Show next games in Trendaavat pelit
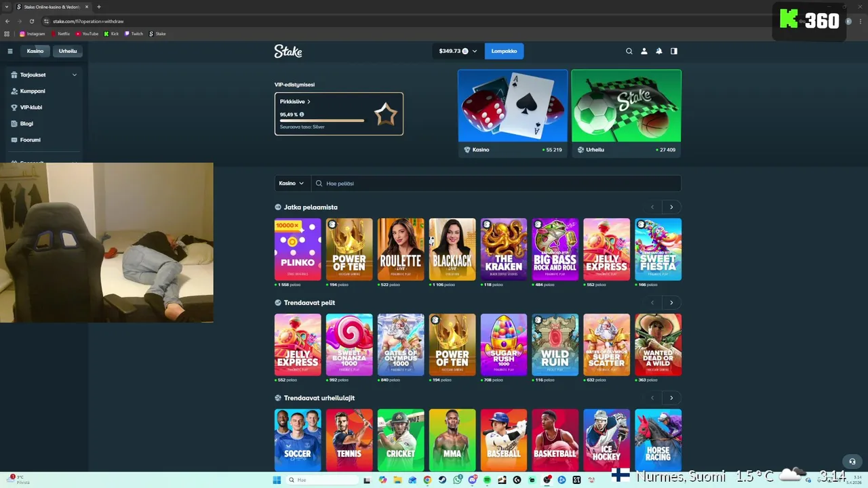Image resolution: width=868 pixels, height=488 pixels. tap(671, 302)
